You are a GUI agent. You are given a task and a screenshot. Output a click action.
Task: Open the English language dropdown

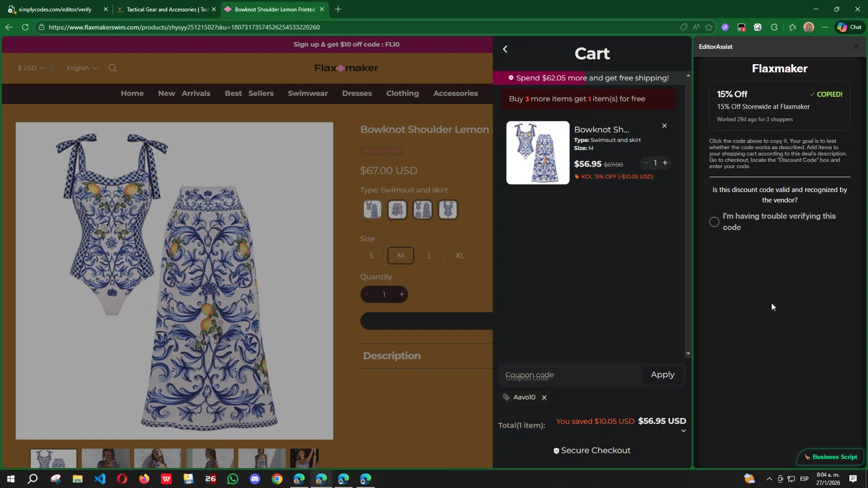click(82, 68)
